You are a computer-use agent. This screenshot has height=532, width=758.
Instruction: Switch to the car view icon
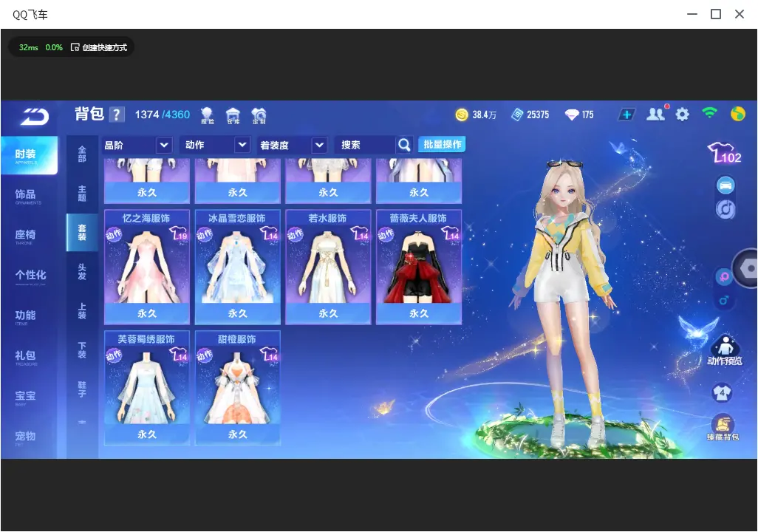point(725,185)
